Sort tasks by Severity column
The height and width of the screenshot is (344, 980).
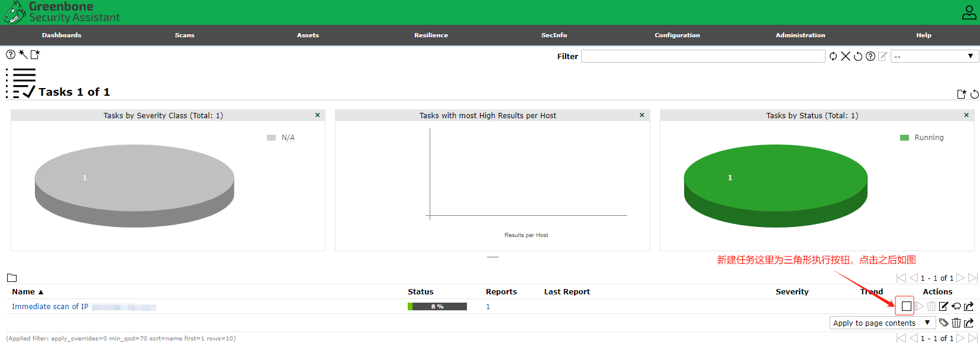(792, 291)
